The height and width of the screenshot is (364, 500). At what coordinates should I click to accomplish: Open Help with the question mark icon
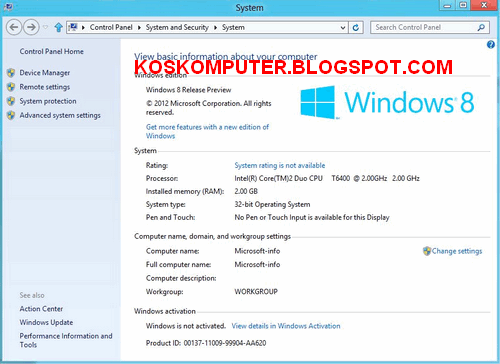click(x=491, y=44)
